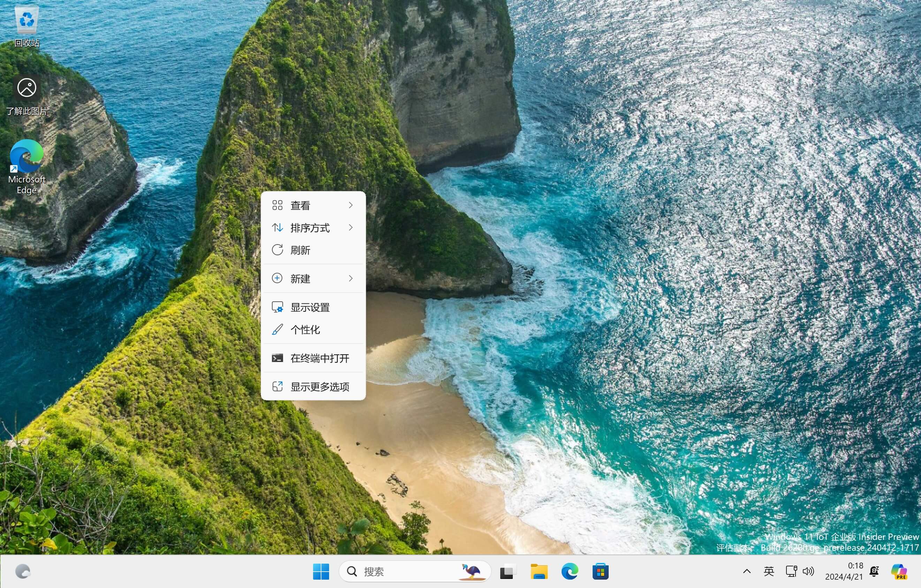Expand 排序方式 submenu arrow
921x588 pixels.
click(352, 227)
